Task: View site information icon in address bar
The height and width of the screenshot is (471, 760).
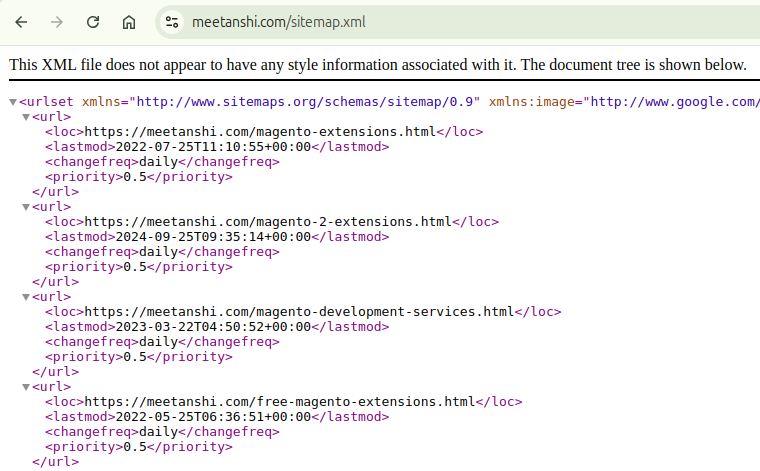Action: click(172, 22)
